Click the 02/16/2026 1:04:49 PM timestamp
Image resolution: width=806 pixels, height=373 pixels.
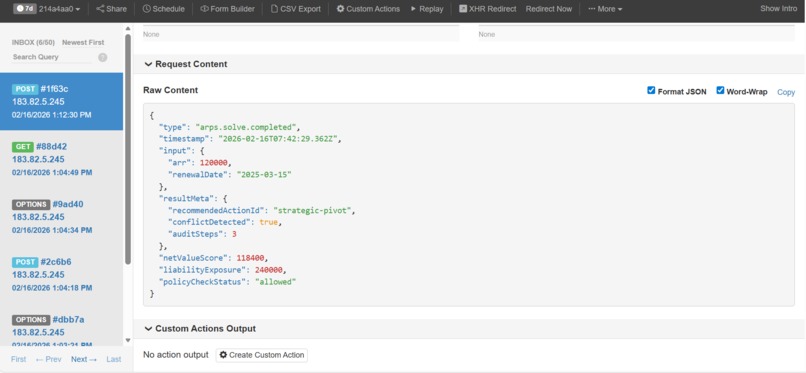[52, 173]
